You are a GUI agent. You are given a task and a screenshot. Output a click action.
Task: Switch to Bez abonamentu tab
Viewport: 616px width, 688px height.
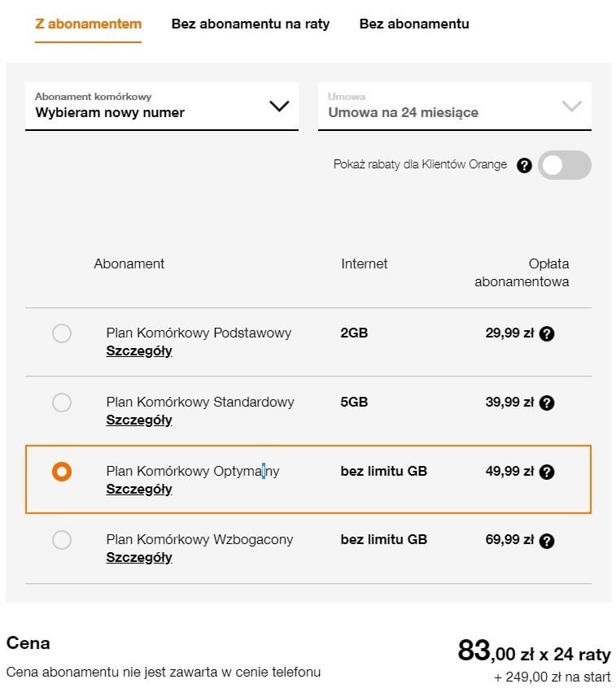(414, 24)
